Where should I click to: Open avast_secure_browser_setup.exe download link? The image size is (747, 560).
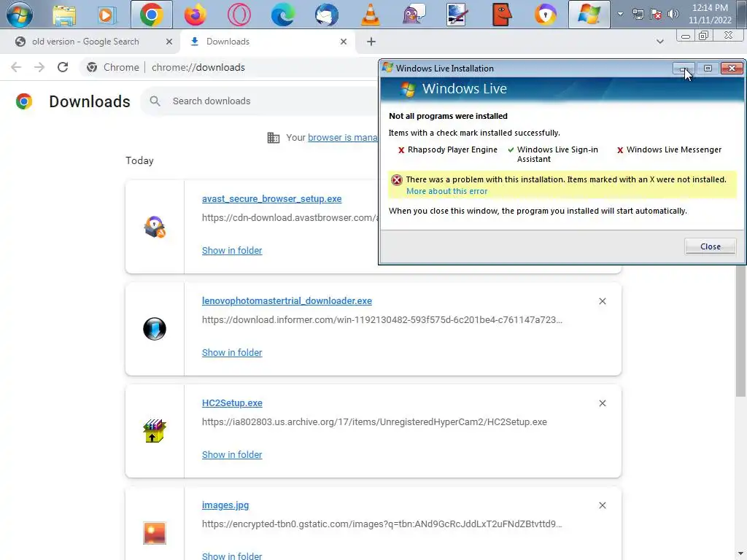click(271, 199)
